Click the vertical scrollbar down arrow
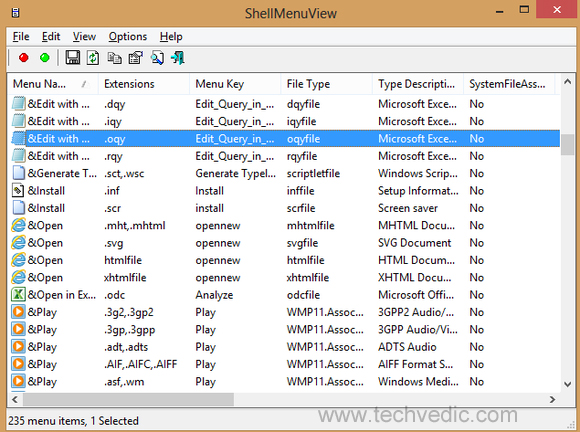The height and width of the screenshot is (432, 580). tap(567, 384)
